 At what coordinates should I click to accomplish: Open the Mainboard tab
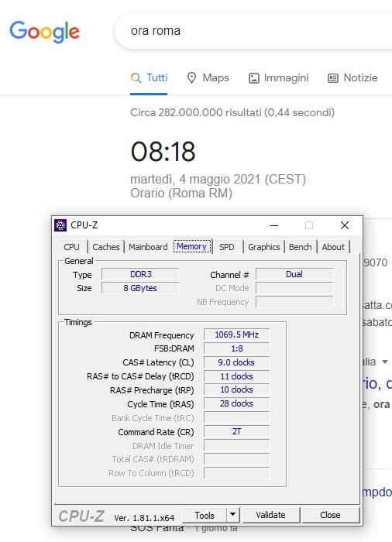pyautogui.click(x=148, y=247)
